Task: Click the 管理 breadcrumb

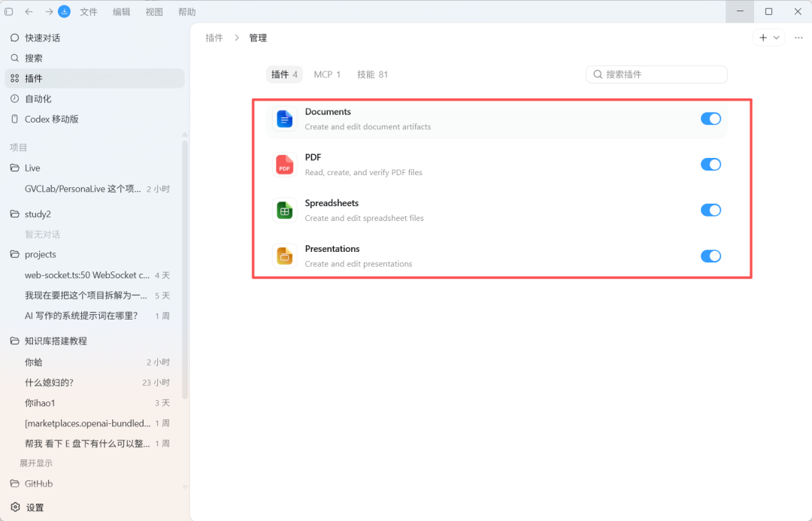Action: coord(258,38)
